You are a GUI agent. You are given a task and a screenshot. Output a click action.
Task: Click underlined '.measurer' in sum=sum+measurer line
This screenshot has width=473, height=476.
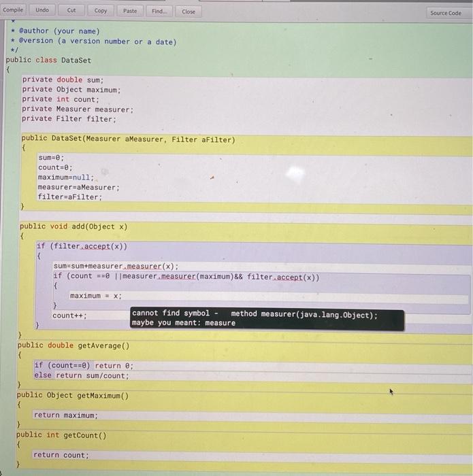point(142,267)
